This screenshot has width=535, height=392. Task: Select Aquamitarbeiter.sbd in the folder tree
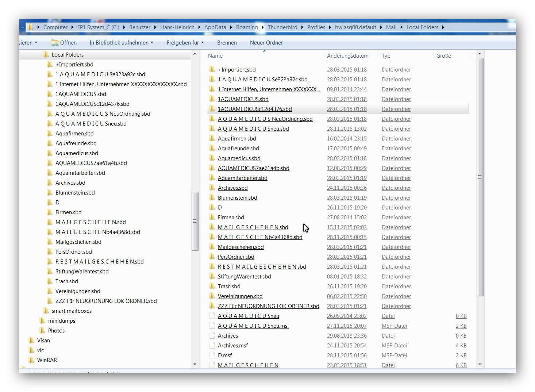coord(80,173)
